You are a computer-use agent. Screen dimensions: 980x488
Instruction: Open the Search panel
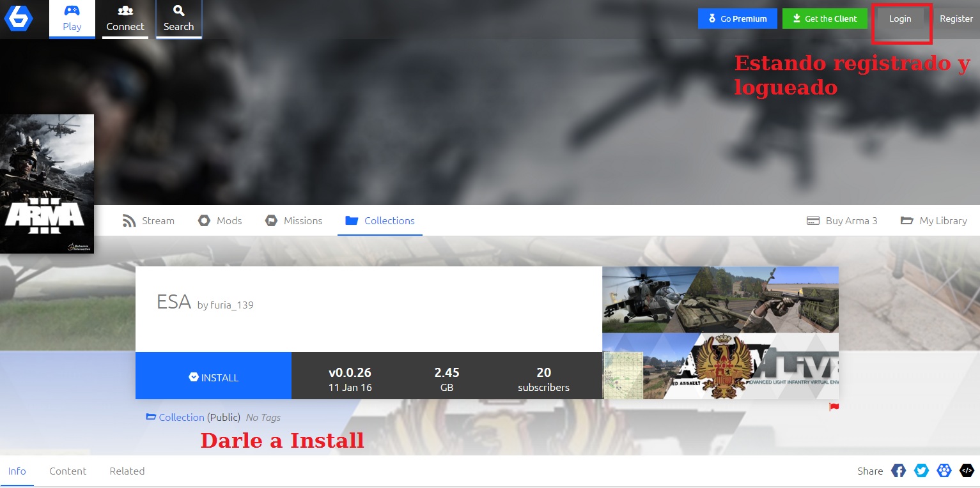coord(179,19)
